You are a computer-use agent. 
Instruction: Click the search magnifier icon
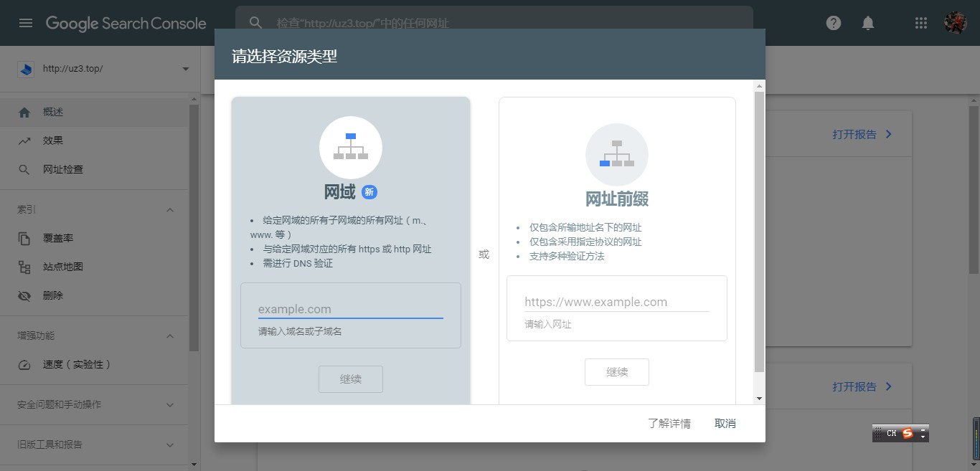click(x=255, y=23)
